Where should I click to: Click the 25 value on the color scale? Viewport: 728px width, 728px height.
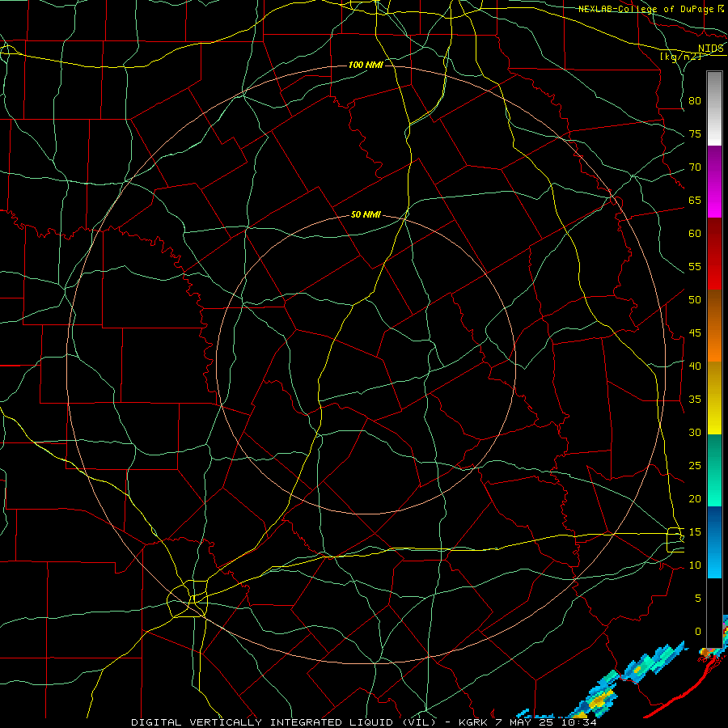(x=695, y=466)
